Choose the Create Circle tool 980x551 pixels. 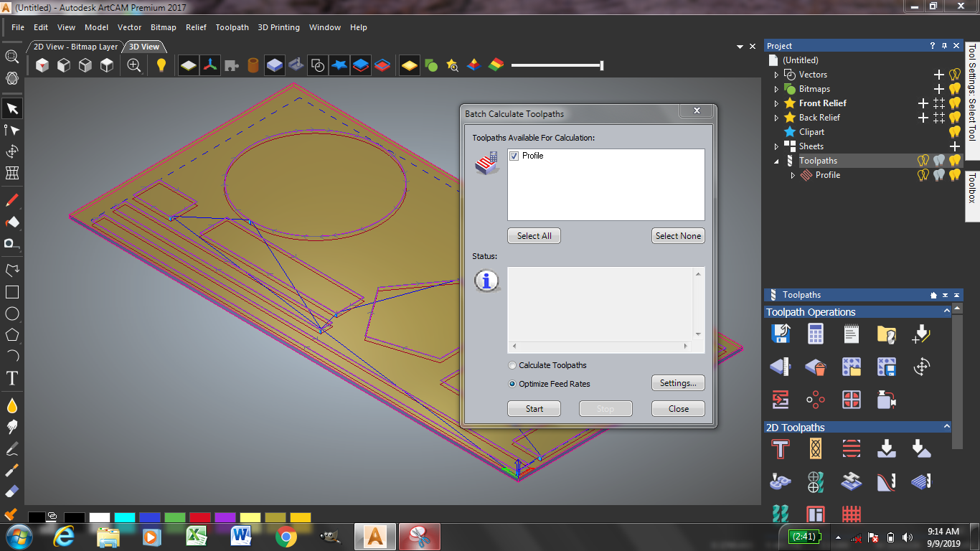(x=12, y=314)
